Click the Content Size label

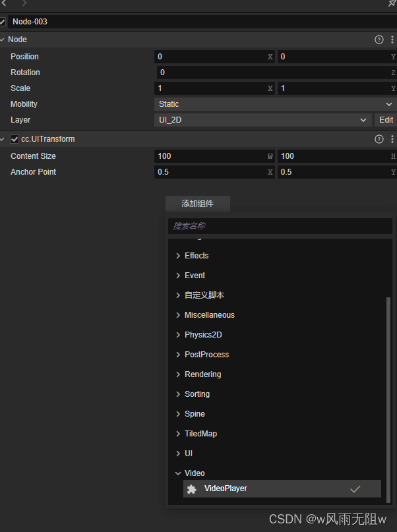[x=33, y=156]
